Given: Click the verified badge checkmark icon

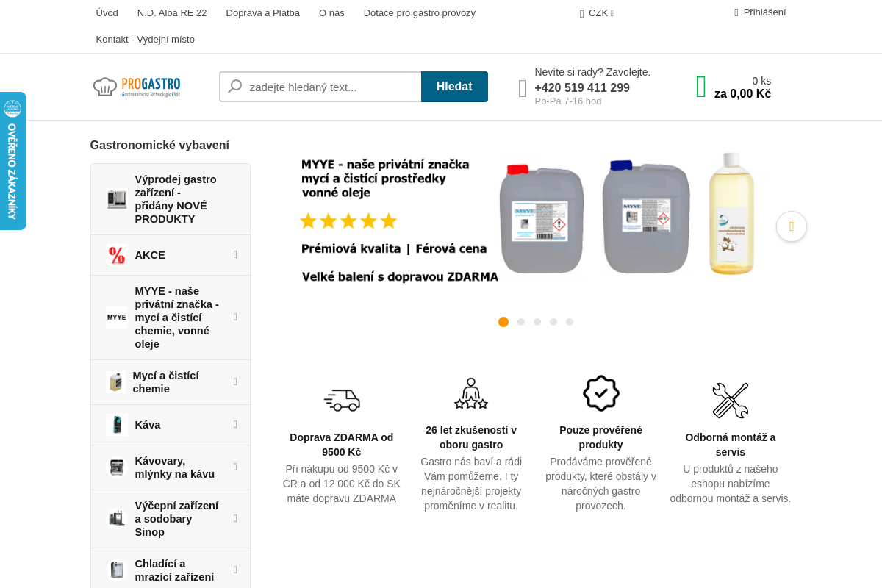Looking at the screenshot, I should (x=600, y=393).
